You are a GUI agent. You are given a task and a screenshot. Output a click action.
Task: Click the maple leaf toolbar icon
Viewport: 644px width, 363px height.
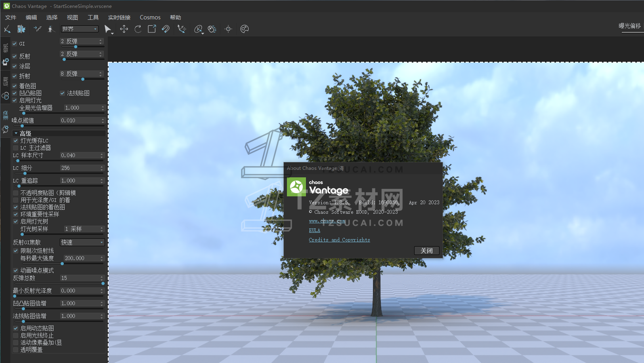[x=21, y=29]
